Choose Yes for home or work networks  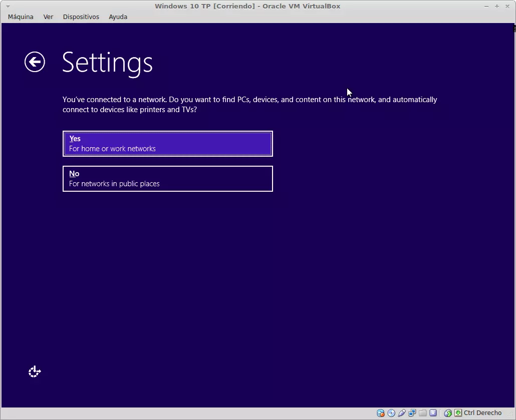pos(168,144)
